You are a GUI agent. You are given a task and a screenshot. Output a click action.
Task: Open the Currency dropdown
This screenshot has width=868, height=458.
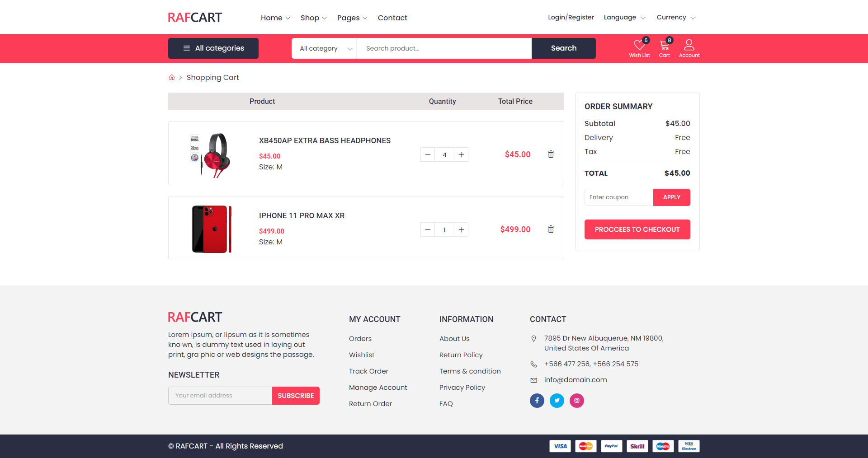click(676, 17)
